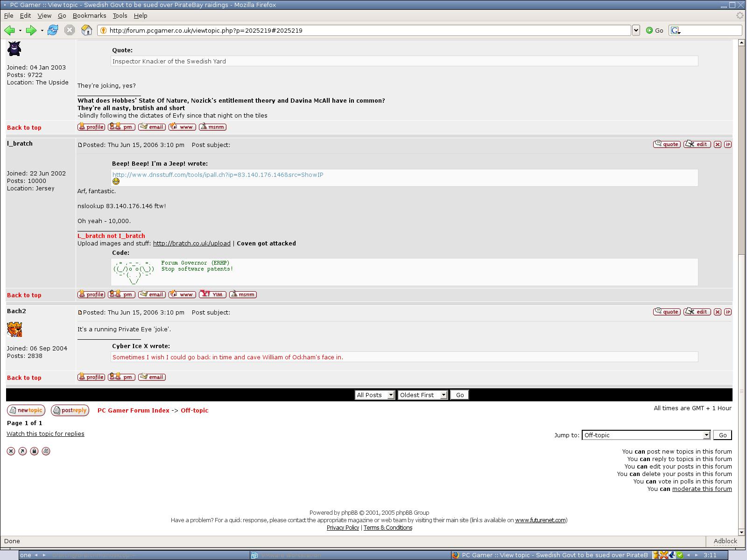This screenshot has width=747, height=560.
Task: Open the Jump to Off-topic dropdown
Action: click(646, 435)
